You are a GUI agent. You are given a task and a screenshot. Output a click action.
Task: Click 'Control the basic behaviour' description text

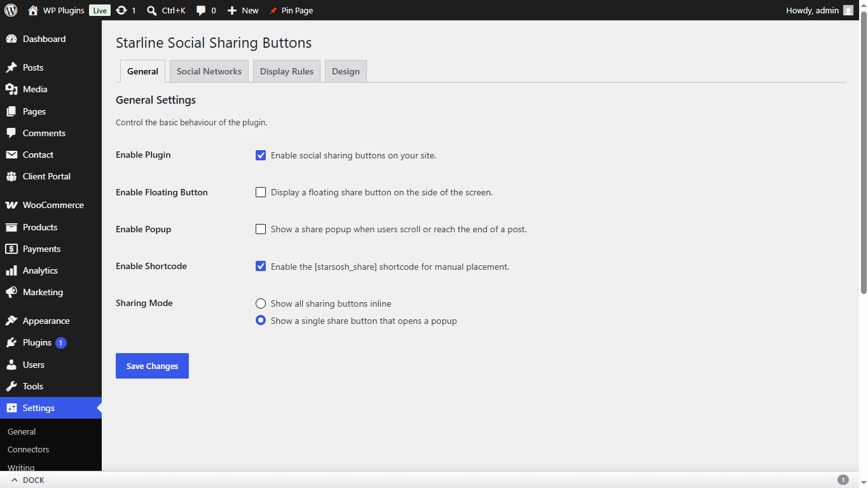point(191,122)
